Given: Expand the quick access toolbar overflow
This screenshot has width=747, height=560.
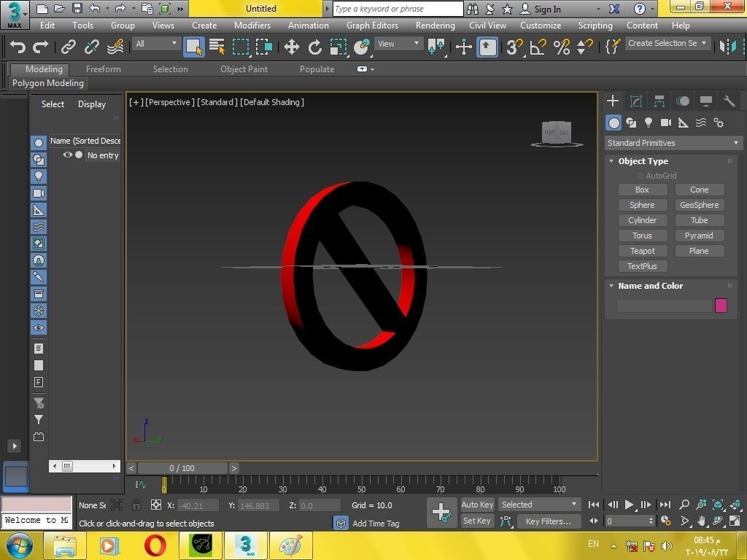Looking at the screenshot, I should point(181,9).
